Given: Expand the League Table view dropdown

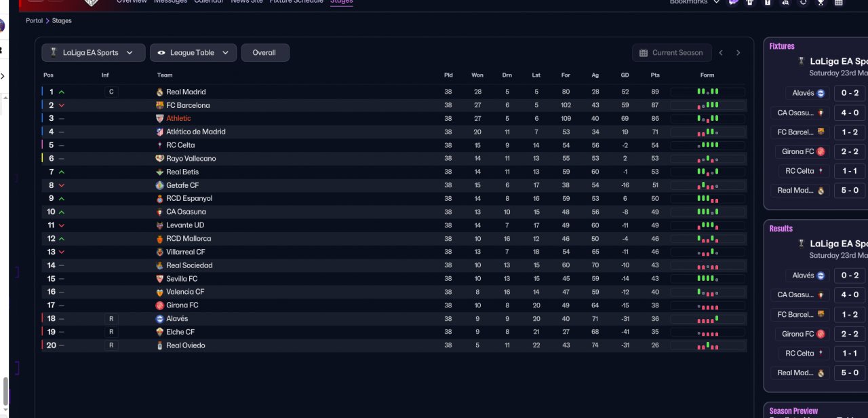Looking at the screenshot, I should [193, 53].
